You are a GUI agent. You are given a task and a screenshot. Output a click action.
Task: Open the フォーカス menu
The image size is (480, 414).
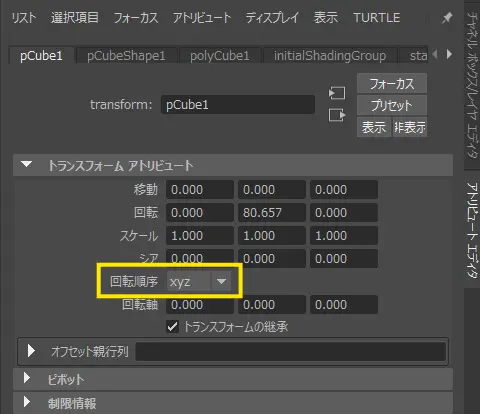(x=136, y=18)
